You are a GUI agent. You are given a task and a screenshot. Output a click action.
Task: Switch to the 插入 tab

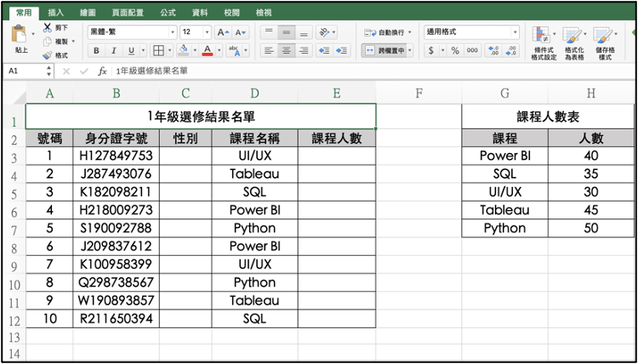coord(56,13)
